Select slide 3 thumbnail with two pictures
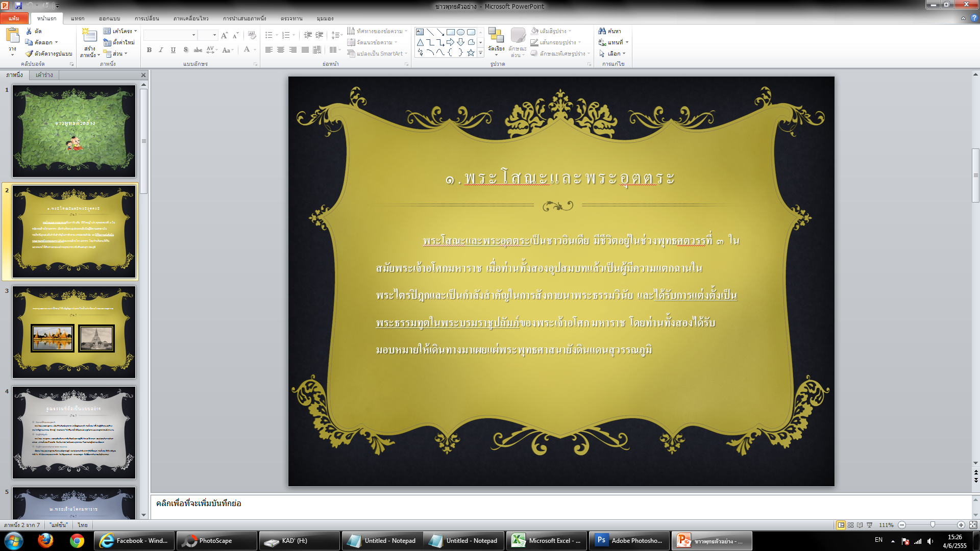The image size is (980, 551). pos(74,332)
